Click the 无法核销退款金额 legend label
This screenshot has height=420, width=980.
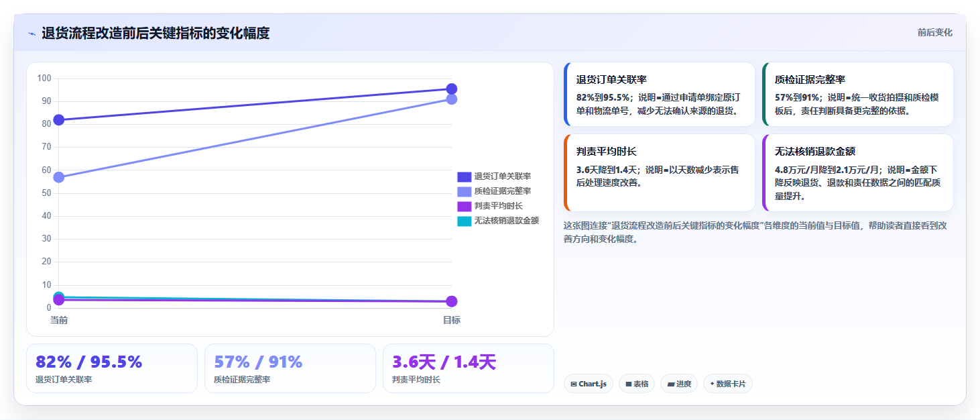(507, 221)
